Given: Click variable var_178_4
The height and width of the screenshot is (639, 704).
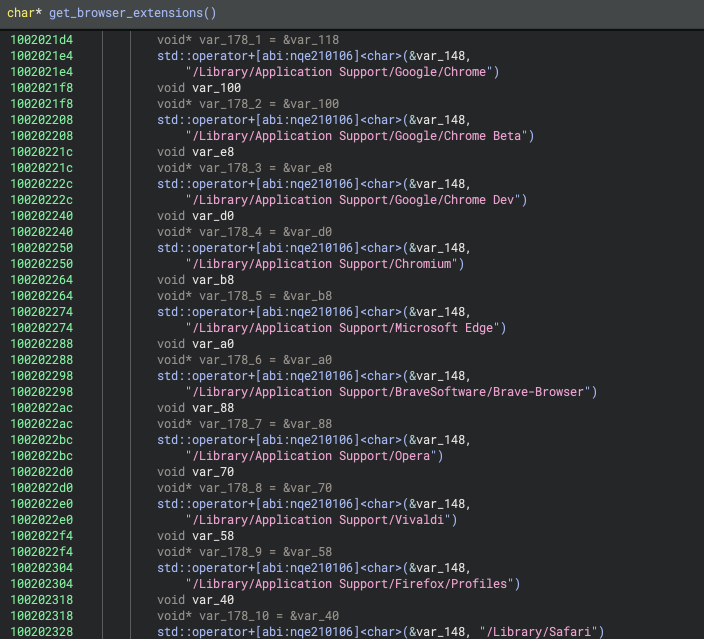Looking at the screenshot, I should click(x=230, y=232).
